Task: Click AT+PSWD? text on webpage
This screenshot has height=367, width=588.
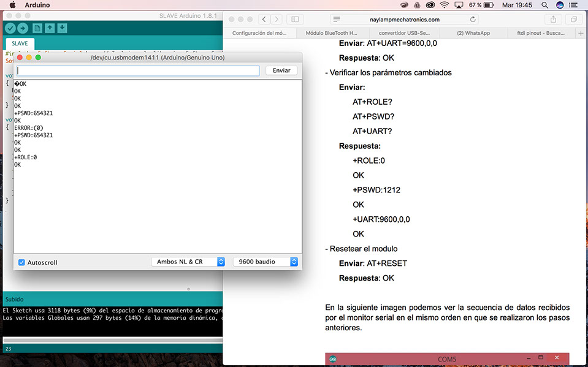Action: coord(373,116)
